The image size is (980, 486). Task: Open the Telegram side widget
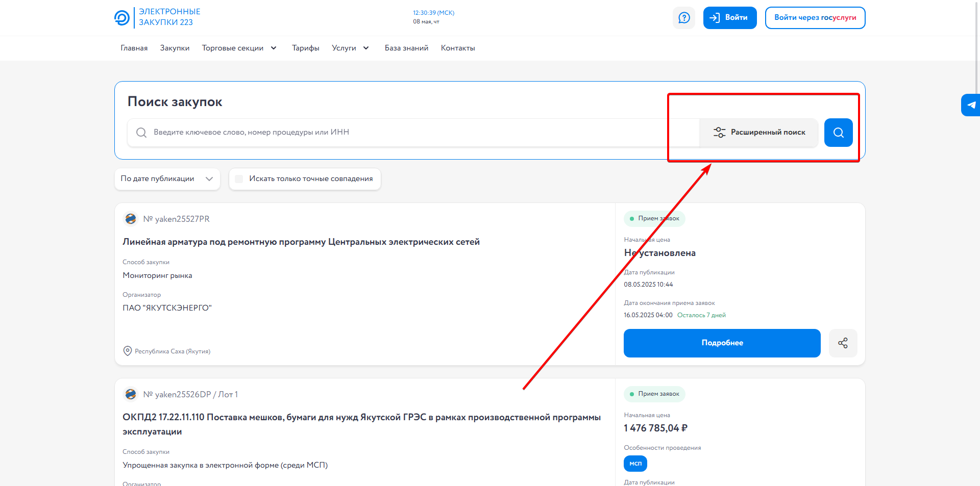[971, 105]
